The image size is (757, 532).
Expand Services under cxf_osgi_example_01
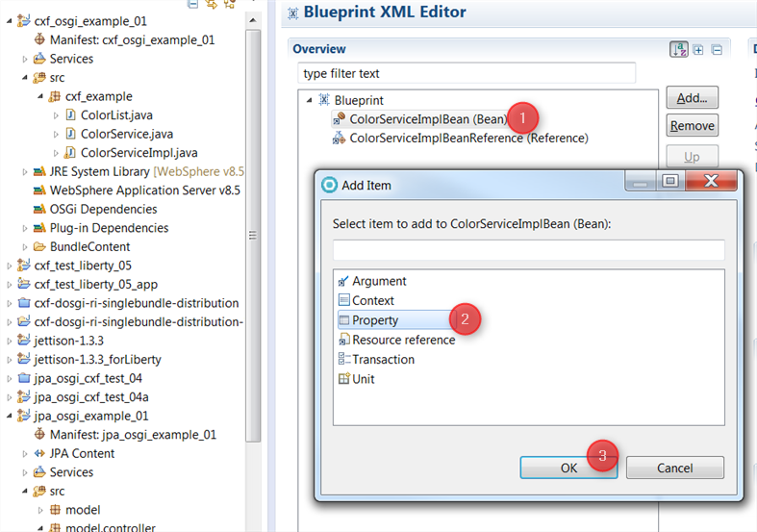(25, 59)
